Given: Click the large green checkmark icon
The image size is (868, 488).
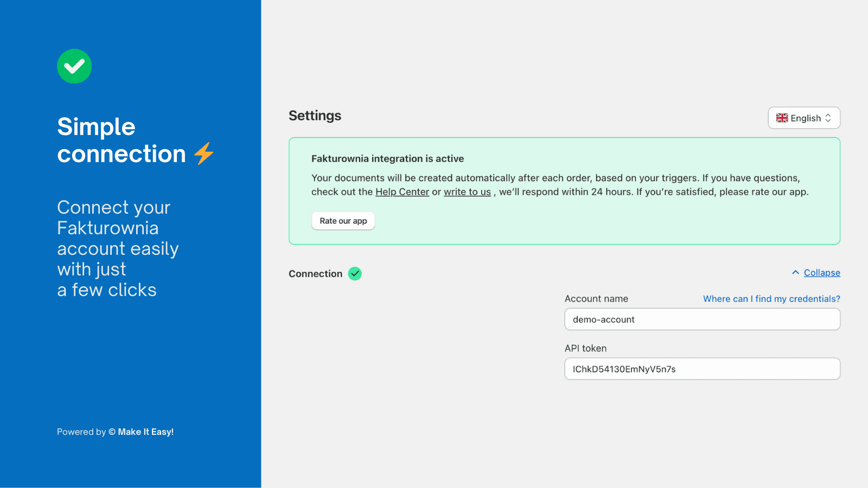Looking at the screenshot, I should pyautogui.click(x=74, y=66).
